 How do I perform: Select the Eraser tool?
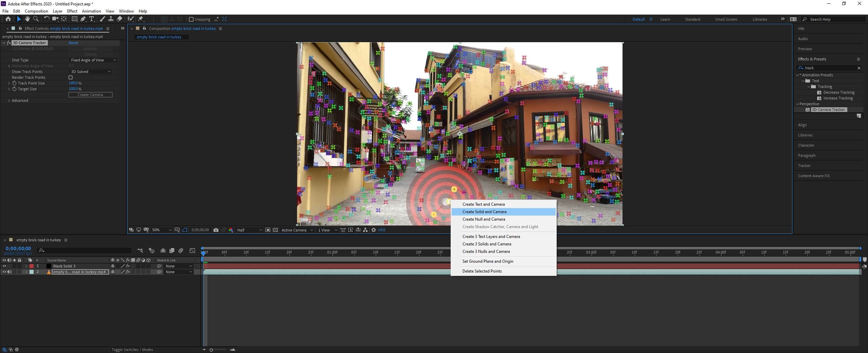[119, 19]
